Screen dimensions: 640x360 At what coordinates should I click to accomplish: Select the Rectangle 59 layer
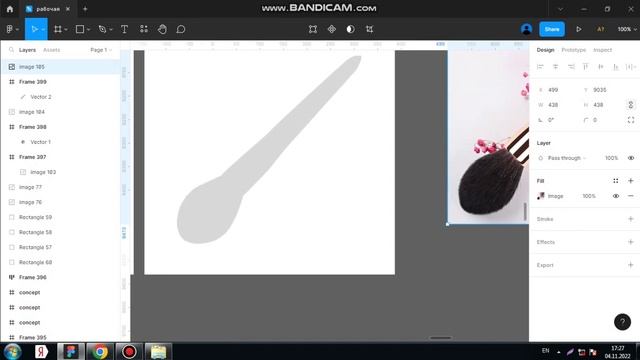61,217
